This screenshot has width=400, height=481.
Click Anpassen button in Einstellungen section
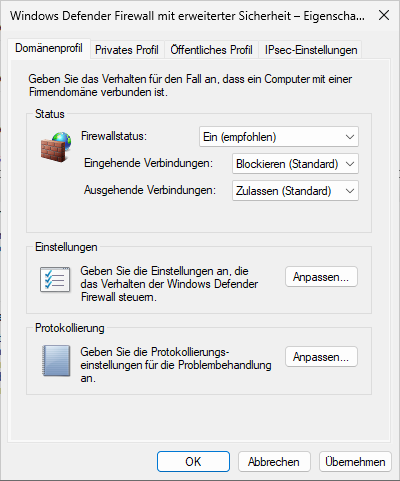(321, 277)
